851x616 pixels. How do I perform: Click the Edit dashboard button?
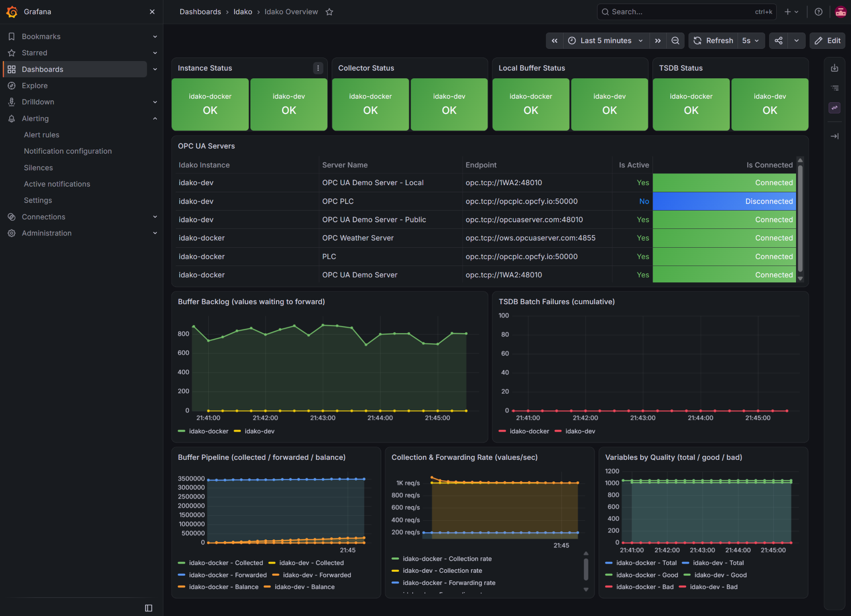(x=828, y=41)
